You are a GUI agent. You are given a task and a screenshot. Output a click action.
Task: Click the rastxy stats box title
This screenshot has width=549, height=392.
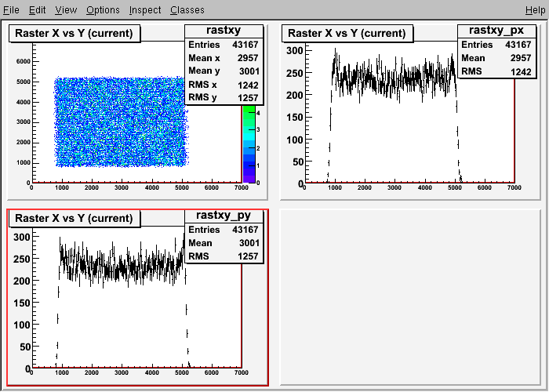tap(224, 31)
